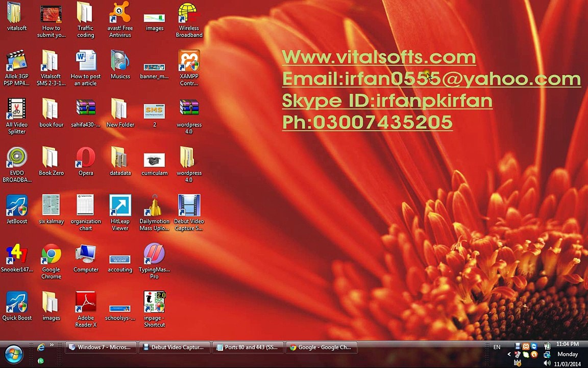Launch avast! Free Antivirus shortcut
This screenshot has width=588, height=368.
click(x=120, y=20)
